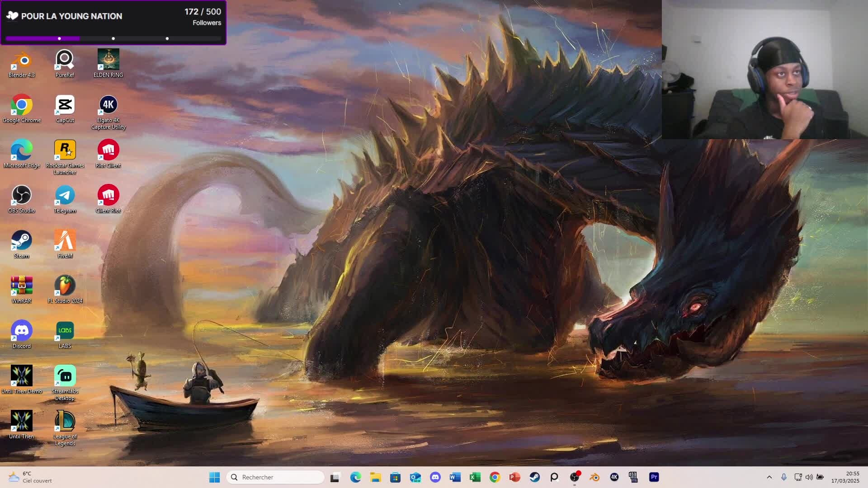868x488 pixels.
Task: Open WinRAR desktop shortcut
Action: (21, 290)
